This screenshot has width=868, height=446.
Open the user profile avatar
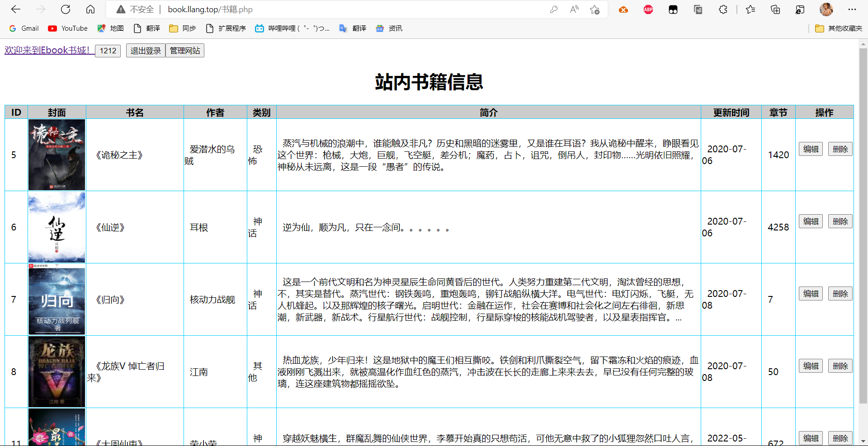pos(826,9)
